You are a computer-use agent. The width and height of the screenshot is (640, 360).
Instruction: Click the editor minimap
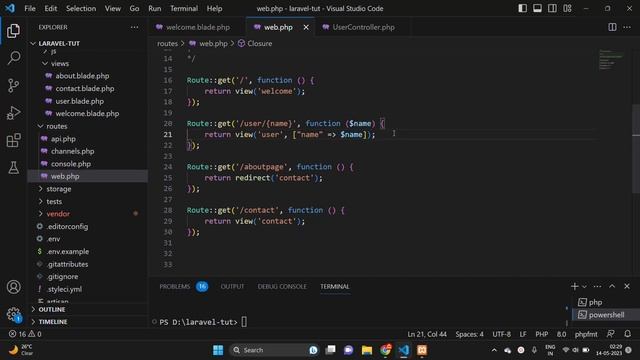611,60
